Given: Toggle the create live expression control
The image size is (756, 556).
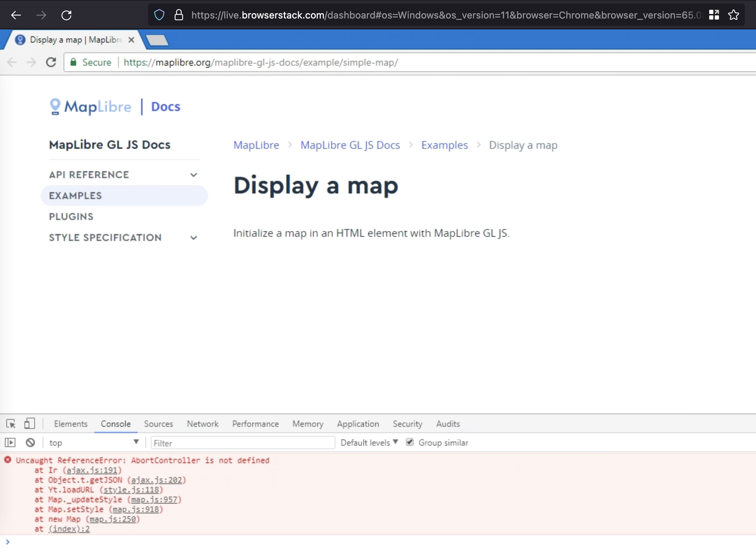Looking at the screenshot, I should (10, 442).
